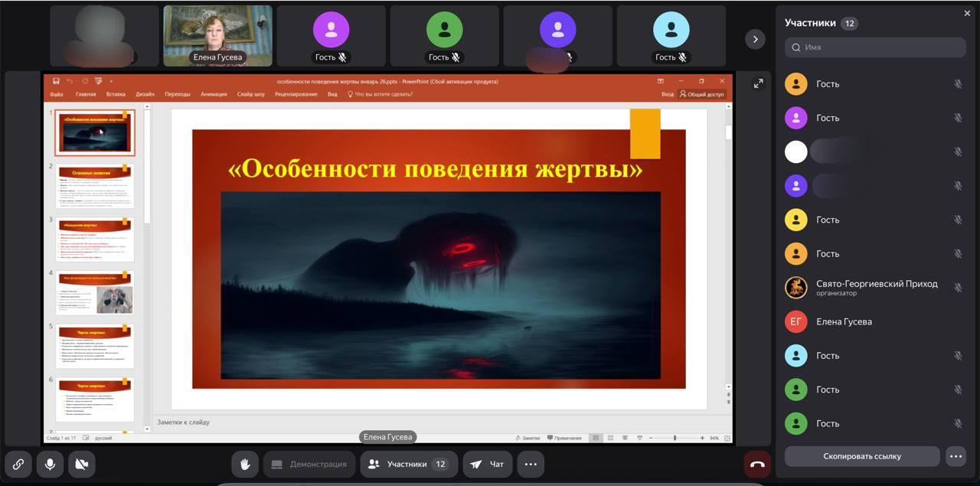Image resolution: width=980 pixels, height=486 pixels.
Task: Raise hand in the meeting
Action: click(245, 464)
